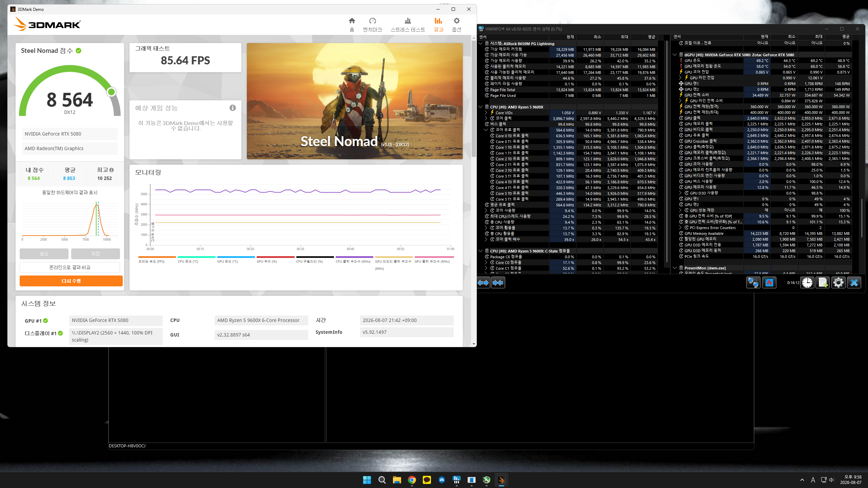Click the HWiNFO logging file icon
868x488 pixels.
click(x=823, y=283)
